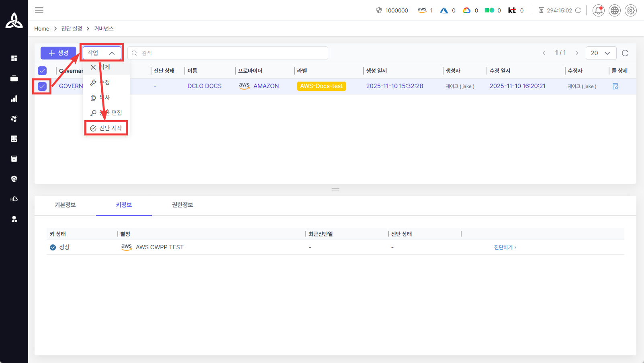
Task: Select 진단 시작 from the menu
Action: tap(106, 128)
